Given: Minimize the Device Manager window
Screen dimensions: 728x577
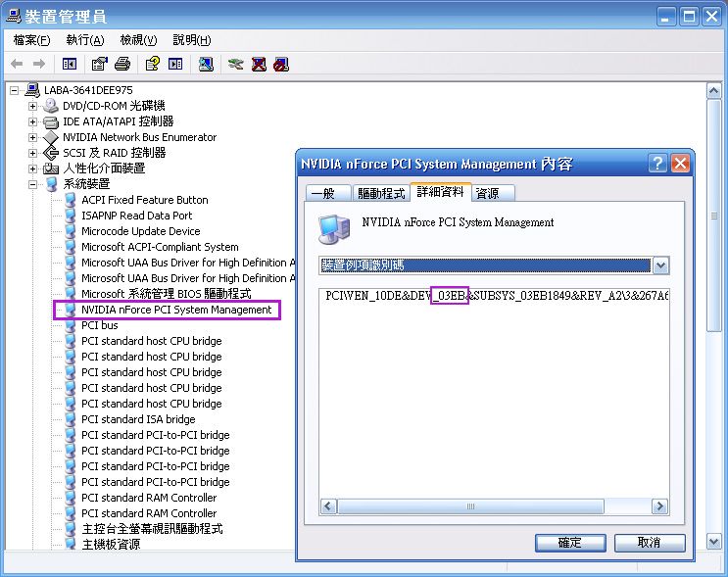Looking at the screenshot, I should tap(666, 17).
